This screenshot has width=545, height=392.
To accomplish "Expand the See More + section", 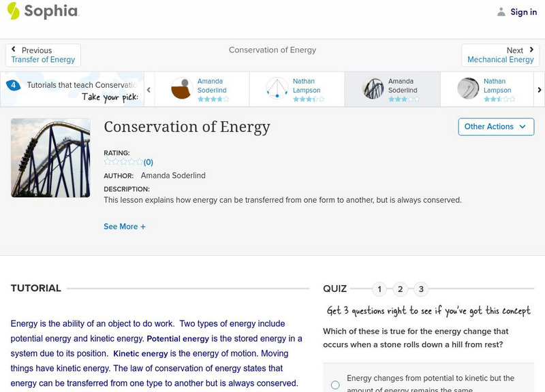I will 125,227.
